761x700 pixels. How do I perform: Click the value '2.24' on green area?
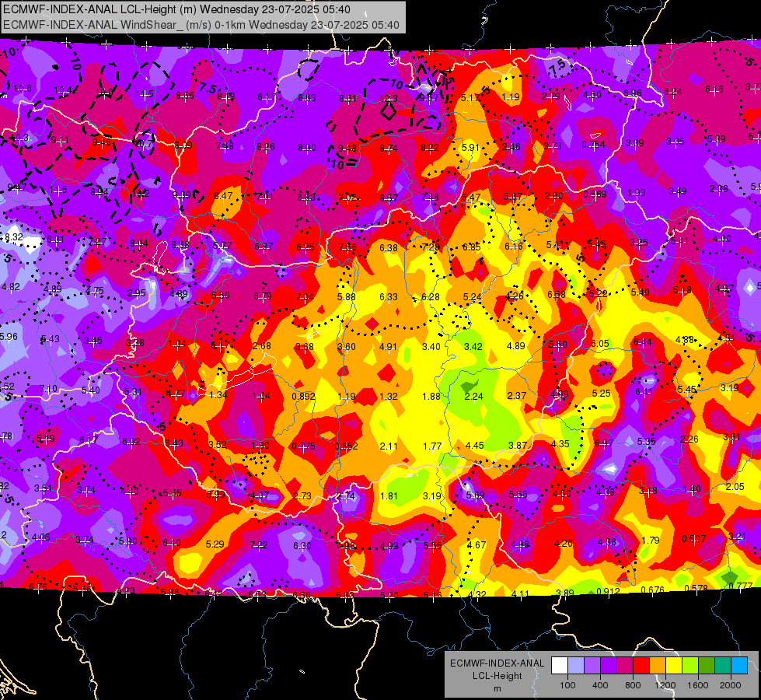(473, 397)
